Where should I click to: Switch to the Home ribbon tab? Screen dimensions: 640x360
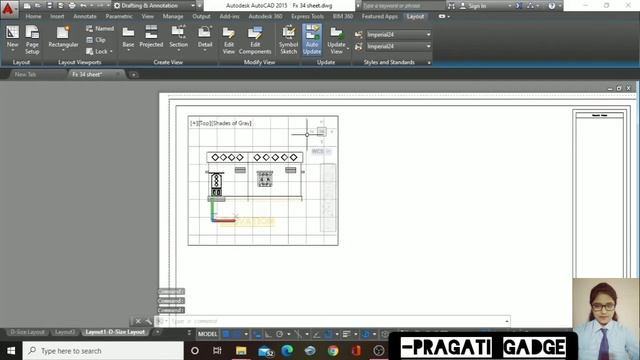click(x=33, y=16)
